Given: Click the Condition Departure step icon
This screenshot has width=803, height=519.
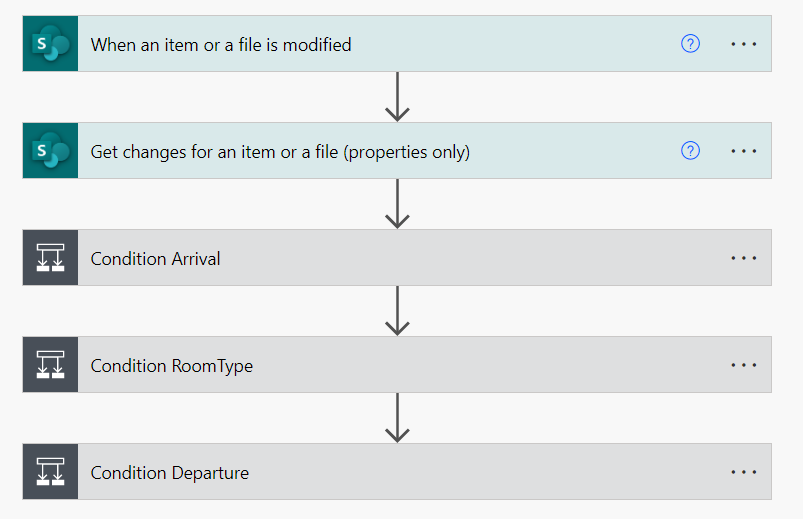Looking at the screenshot, I should click(50, 472).
